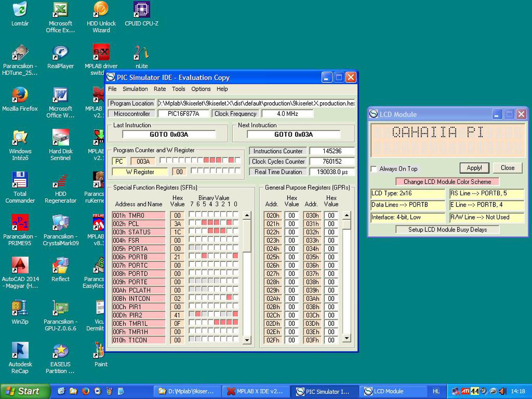Click the Windows Start button
Viewport: 532px width, 399px height.
pyautogui.click(x=25, y=391)
